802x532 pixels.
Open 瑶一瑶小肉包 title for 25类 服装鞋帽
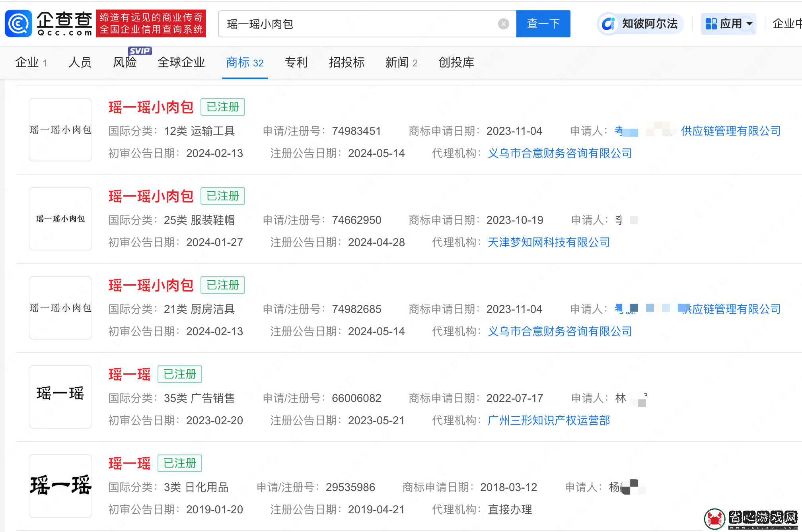pyautogui.click(x=151, y=196)
